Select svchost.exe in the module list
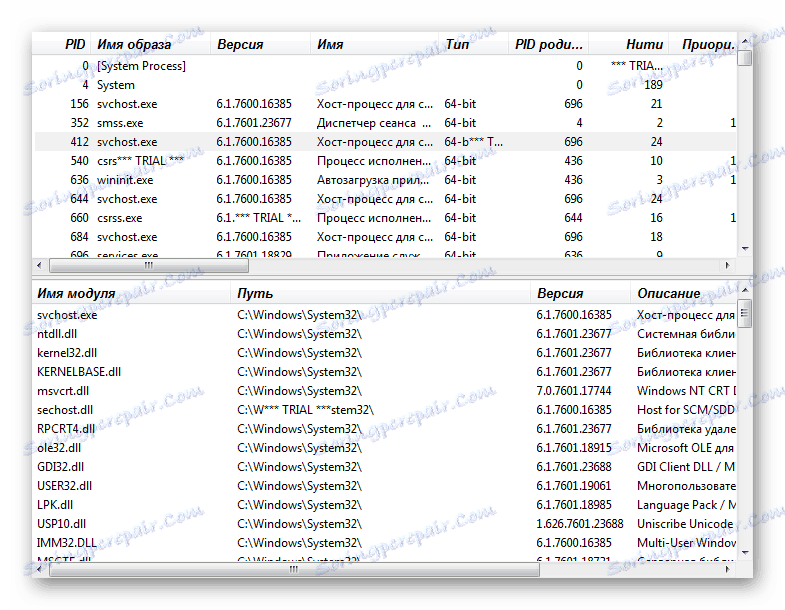The width and height of the screenshot is (785, 610). click(384, 315)
